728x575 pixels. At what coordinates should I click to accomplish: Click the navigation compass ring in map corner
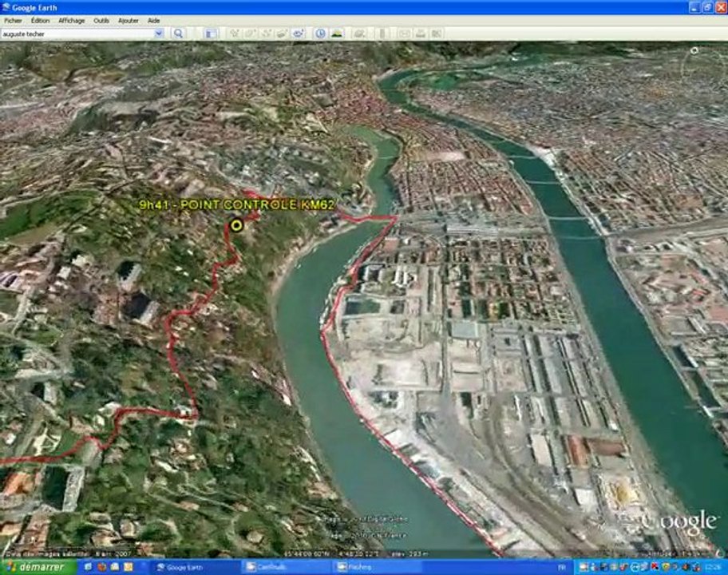pyautogui.click(x=694, y=50)
